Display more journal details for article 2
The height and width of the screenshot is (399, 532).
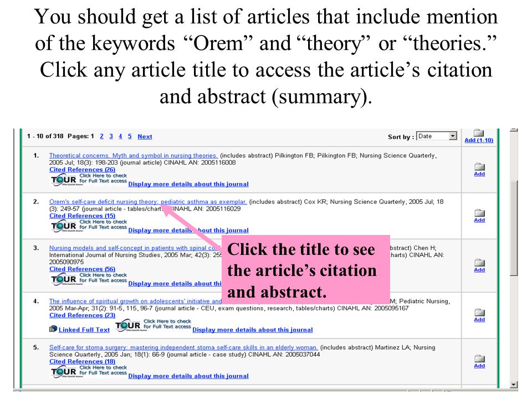(188, 231)
